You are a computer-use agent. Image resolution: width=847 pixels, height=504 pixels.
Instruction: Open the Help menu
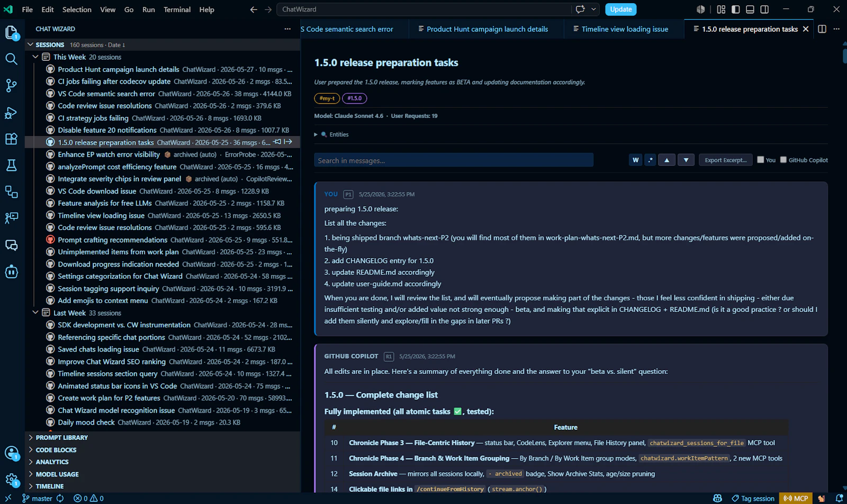coord(206,10)
